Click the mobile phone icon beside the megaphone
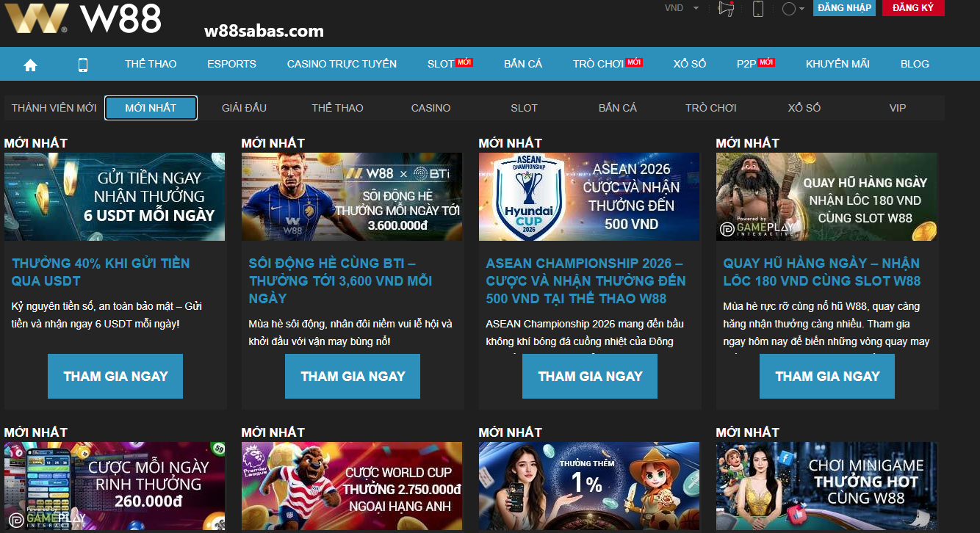 [758, 9]
